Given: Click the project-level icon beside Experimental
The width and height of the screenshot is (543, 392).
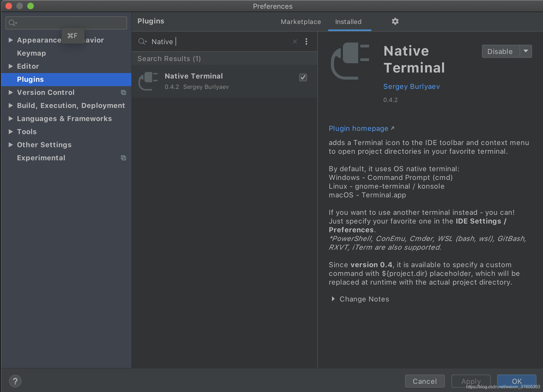Looking at the screenshot, I should pyautogui.click(x=123, y=158).
